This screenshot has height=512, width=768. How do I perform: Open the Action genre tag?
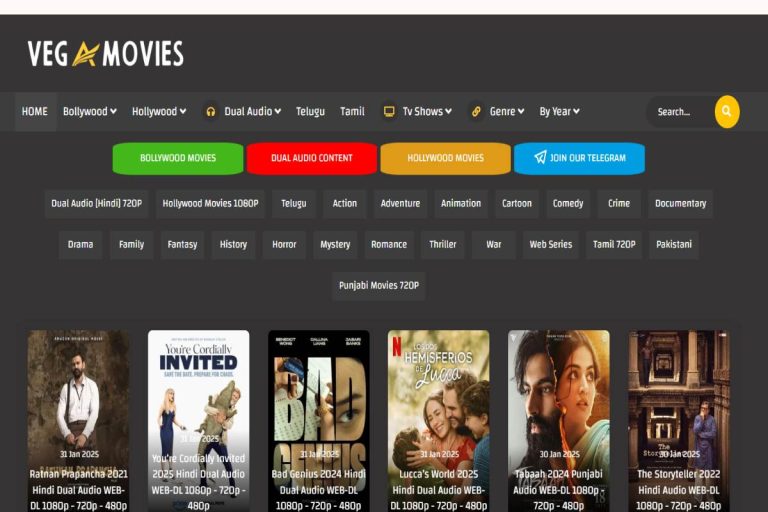coord(345,203)
